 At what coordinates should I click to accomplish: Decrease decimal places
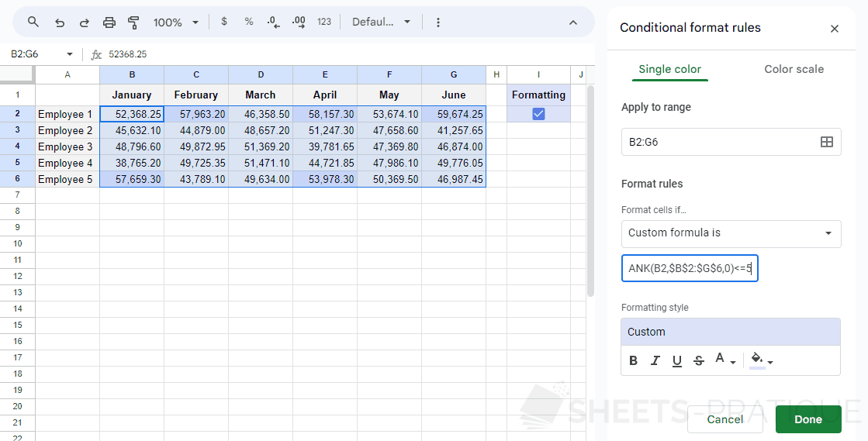(x=274, y=22)
